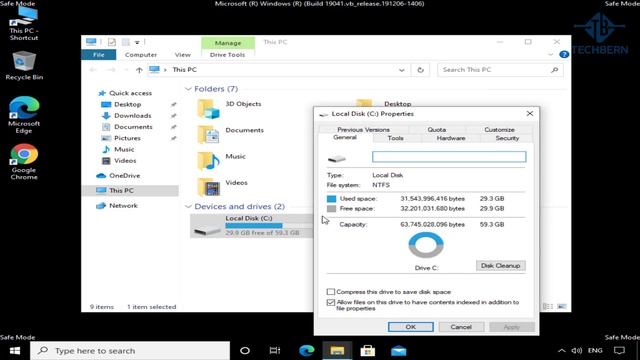Switch to Quota tab in Properties

(437, 129)
